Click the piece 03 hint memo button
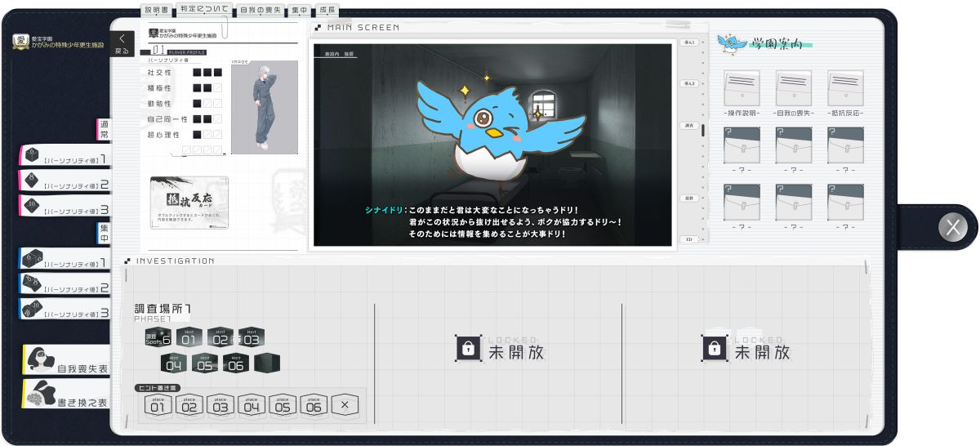 (220, 404)
